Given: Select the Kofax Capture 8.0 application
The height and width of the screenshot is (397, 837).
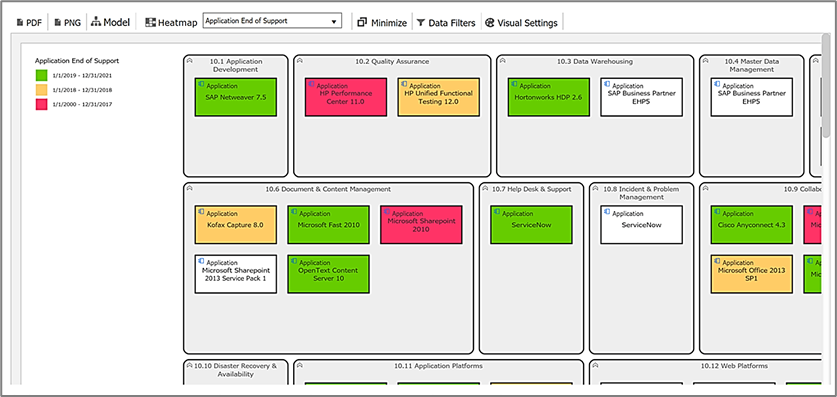Looking at the screenshot, I should click(x=235, y=225).
